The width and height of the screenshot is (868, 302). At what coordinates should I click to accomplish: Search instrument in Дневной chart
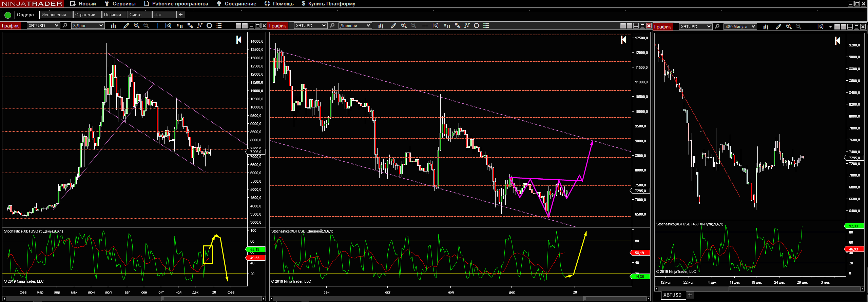332,26
